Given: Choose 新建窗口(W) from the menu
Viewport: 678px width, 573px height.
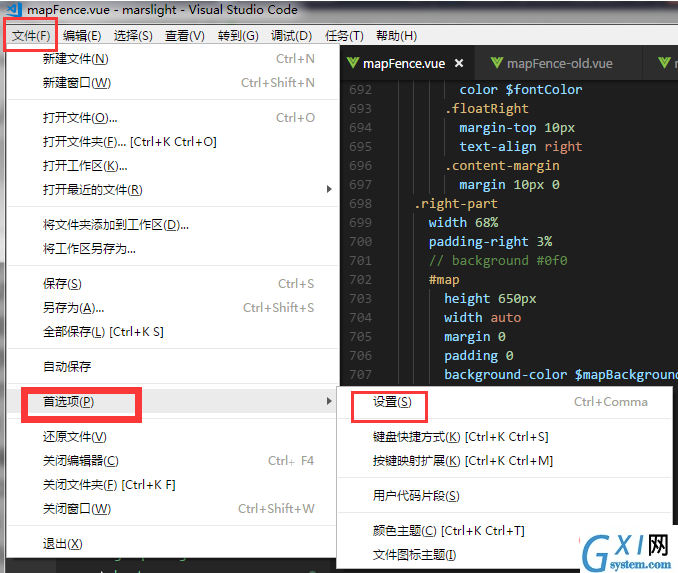Looking at the screenshot, I should (173, 83).
